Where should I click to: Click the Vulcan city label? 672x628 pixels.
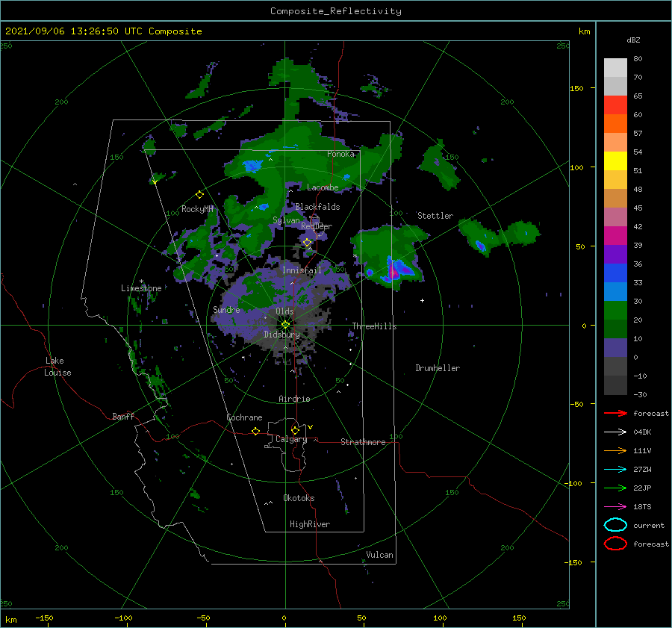click(x=379, y=555)
